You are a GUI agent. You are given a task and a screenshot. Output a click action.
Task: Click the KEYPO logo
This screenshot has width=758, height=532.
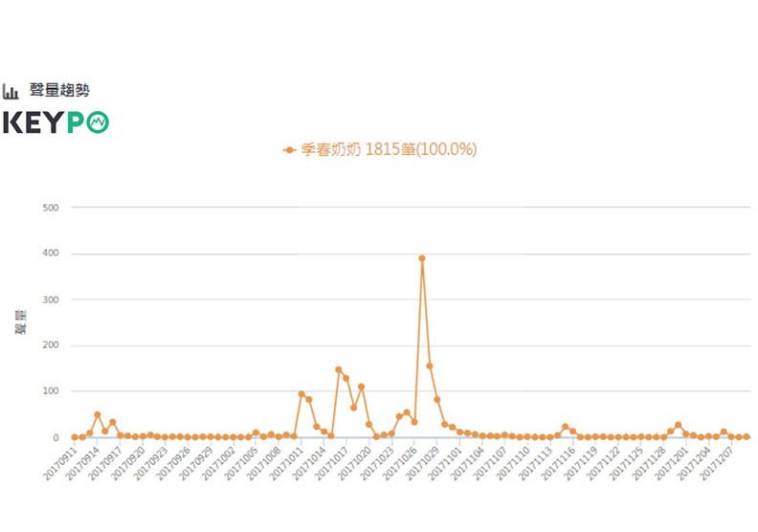(x=56, y=122)
